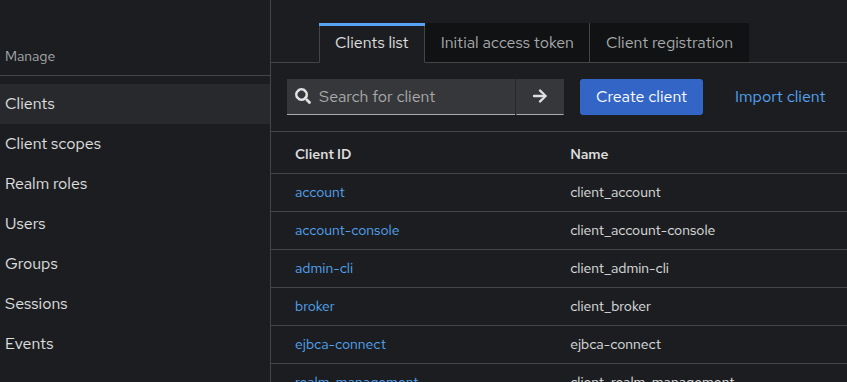Screen dimensions: 847x382
Task: Click the Client ID column header
Action: [x=323, y=155]
